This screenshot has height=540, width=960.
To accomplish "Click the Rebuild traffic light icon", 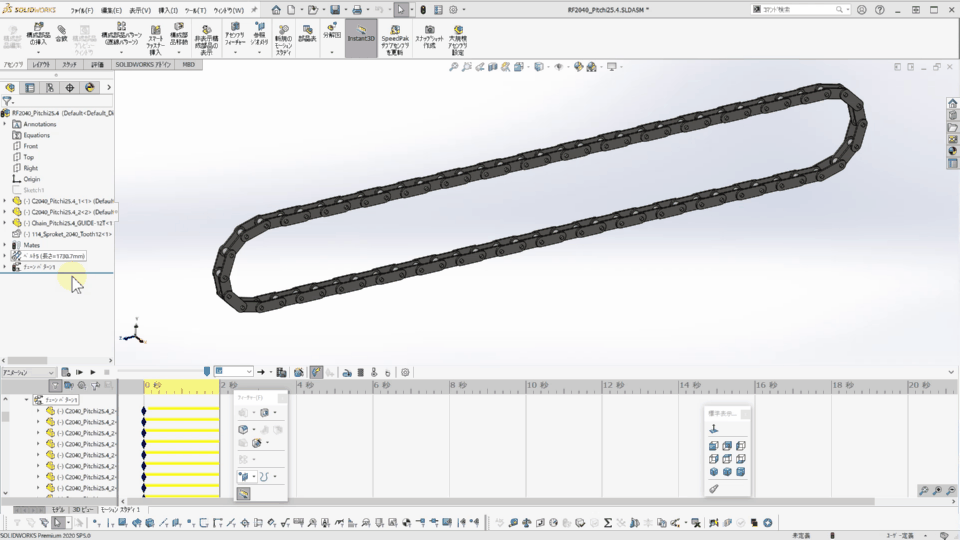I will point(422,10).
